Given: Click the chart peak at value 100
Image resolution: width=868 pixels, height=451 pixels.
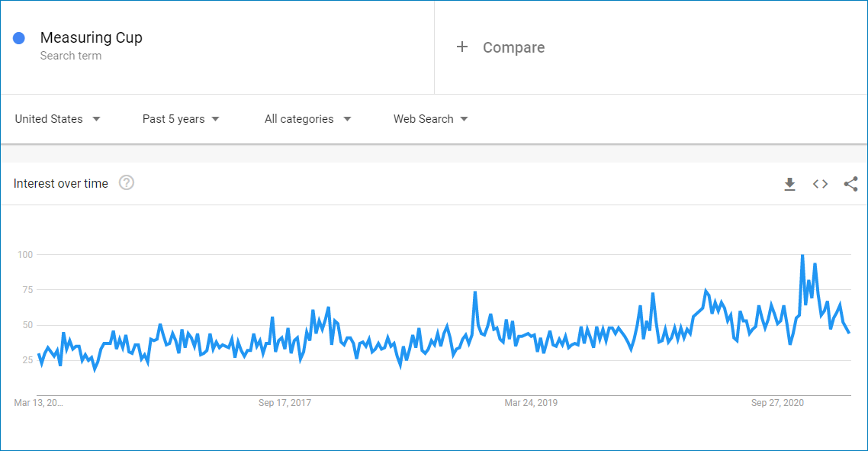Looking at the screenshot, I should (802, 255).
